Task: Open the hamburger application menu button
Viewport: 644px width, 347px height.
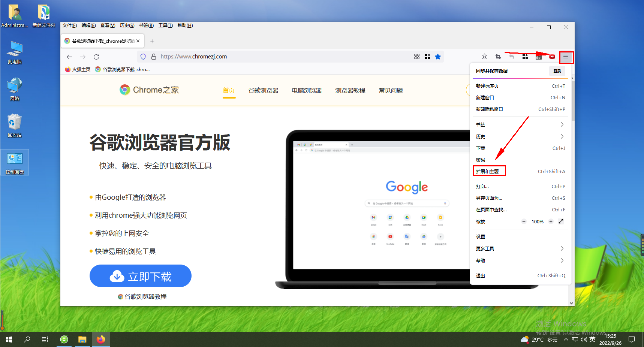Action: [x=566, y=57]
